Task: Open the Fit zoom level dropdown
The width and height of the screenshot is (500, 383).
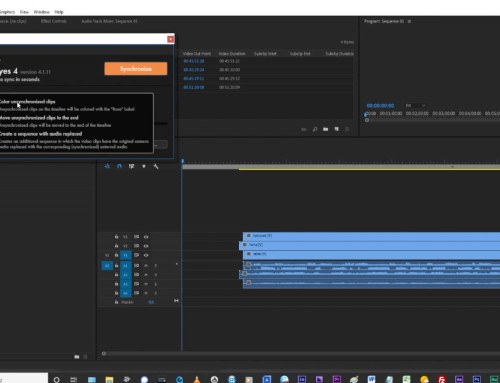Action: tap(415, 106)
